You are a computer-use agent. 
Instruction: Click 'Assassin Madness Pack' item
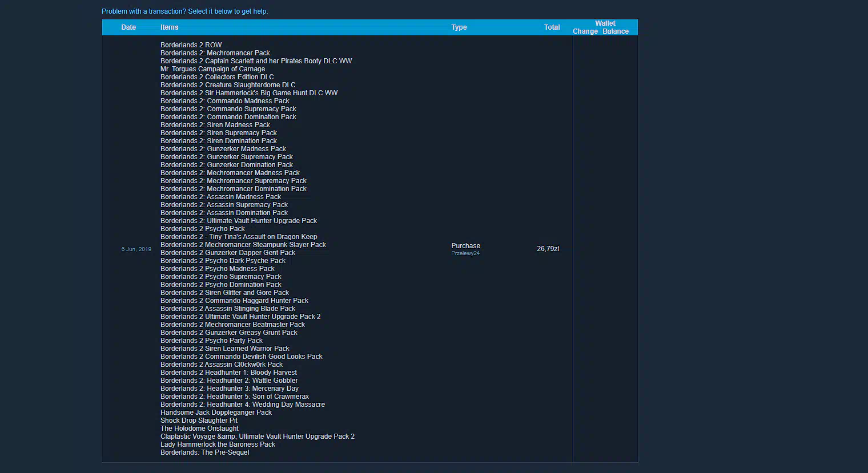(x=221, y=197)
